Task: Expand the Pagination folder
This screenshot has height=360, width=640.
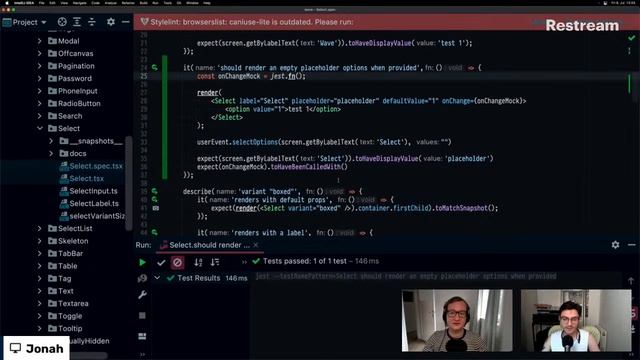Action: (x=40, y=66)
